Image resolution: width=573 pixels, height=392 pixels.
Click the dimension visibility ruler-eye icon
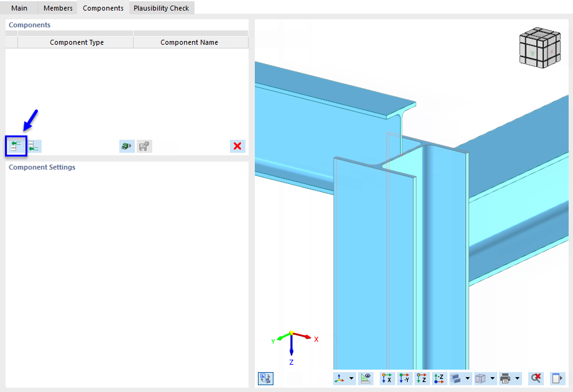point(365,378)
